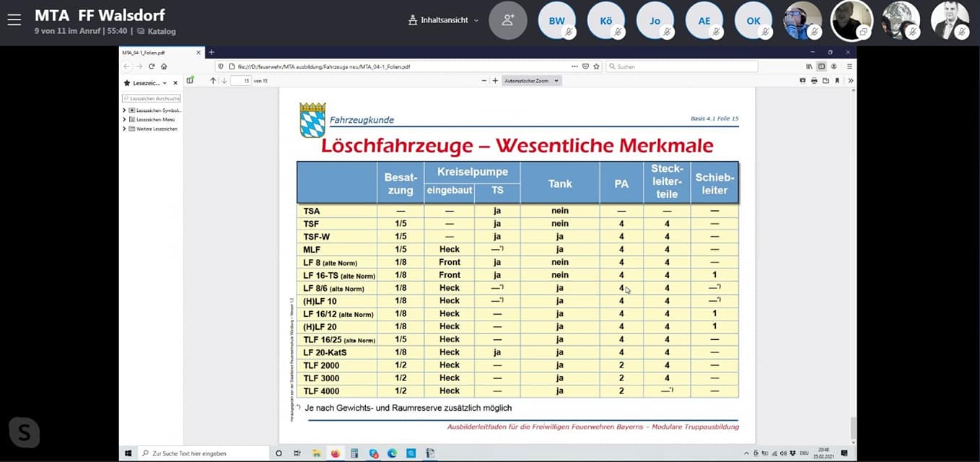The width and height of the screenshot is (980, 462).
Task: Open Microsoft Edge from taskbar
Action: point(392,453)
